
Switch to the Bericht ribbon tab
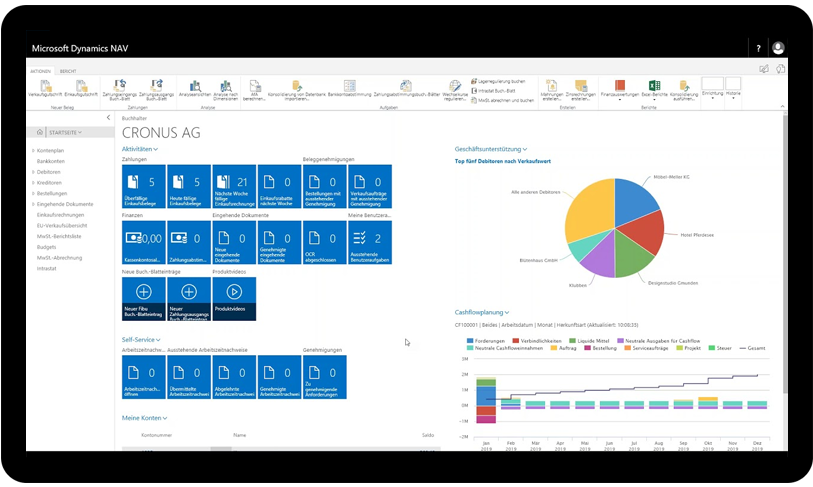pos(68,71)
